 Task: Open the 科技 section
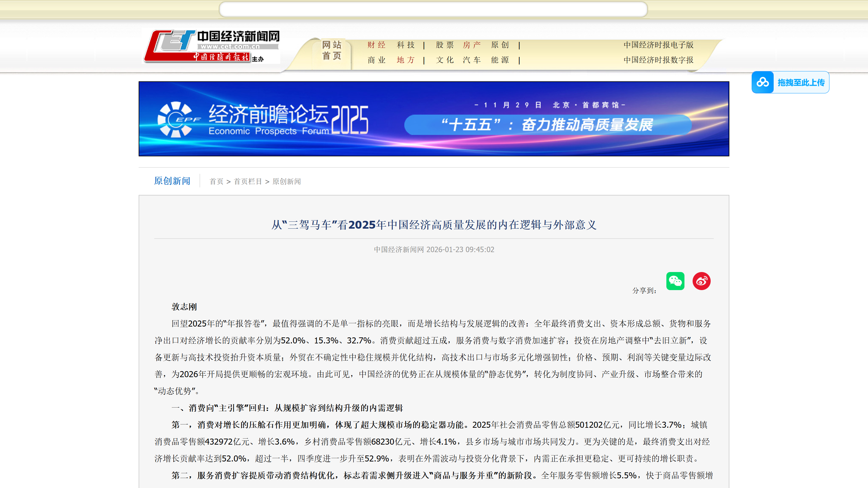click(406, 45)
